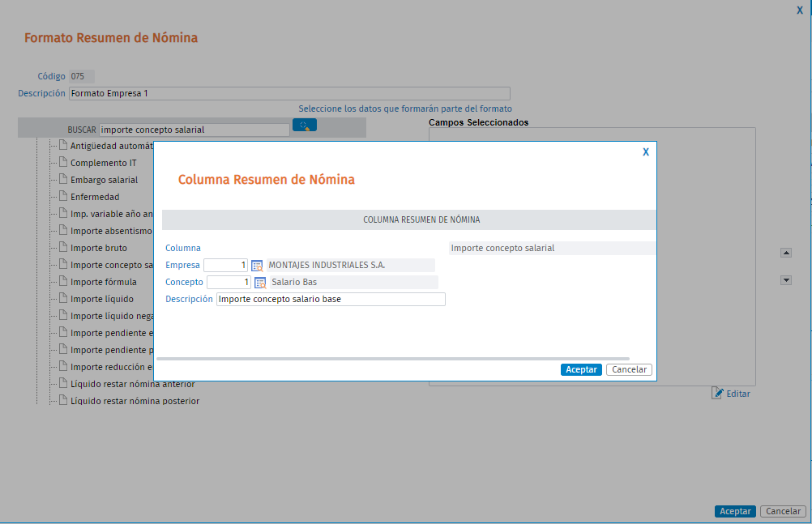Click the MONTAJES INDUSTRIALES S.A. company name
The width and height of the screenshot is (812, 524).
tap(327, 265)
